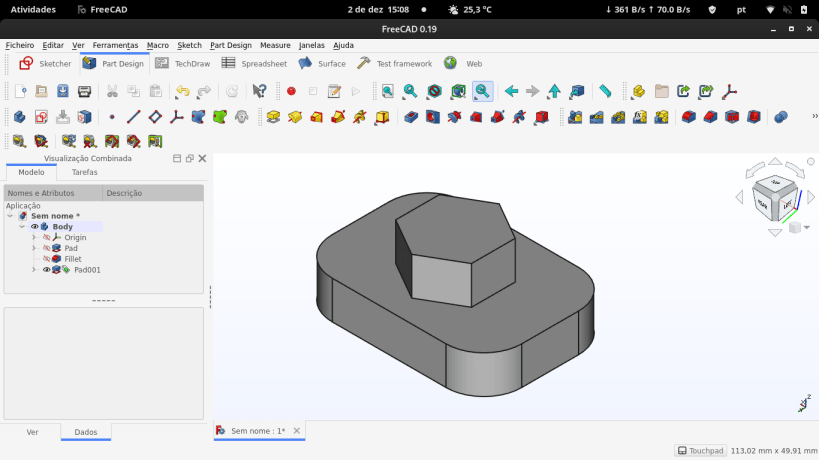Show the hidden Origin item
This screenshot has width=819, height=460.
click(x=46, y=238)
